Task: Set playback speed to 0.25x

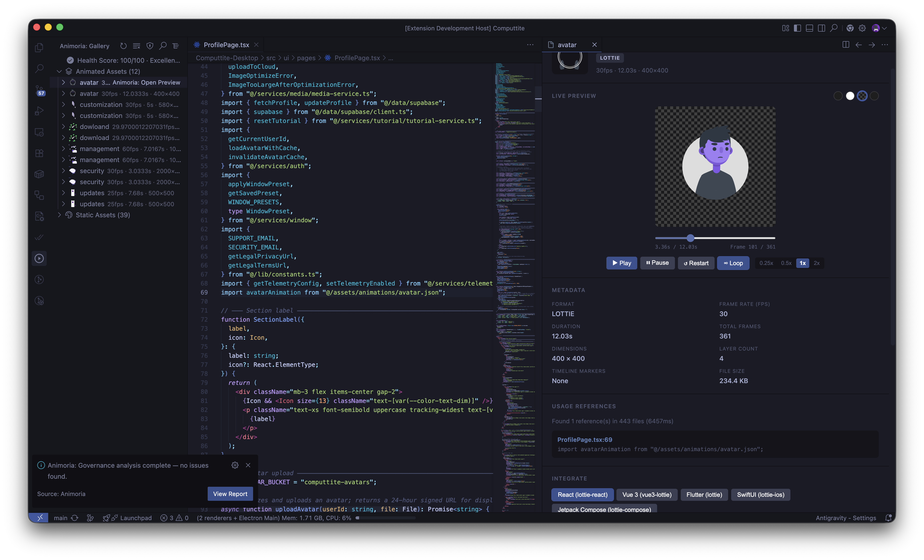Action: click(766, 263)
